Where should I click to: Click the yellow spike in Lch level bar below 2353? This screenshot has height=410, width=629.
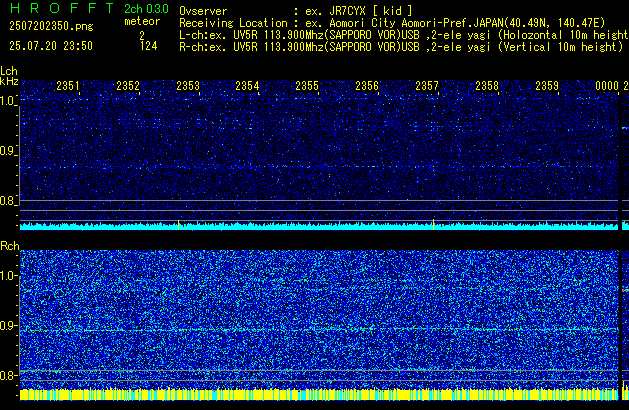click(x=179, y=225)
